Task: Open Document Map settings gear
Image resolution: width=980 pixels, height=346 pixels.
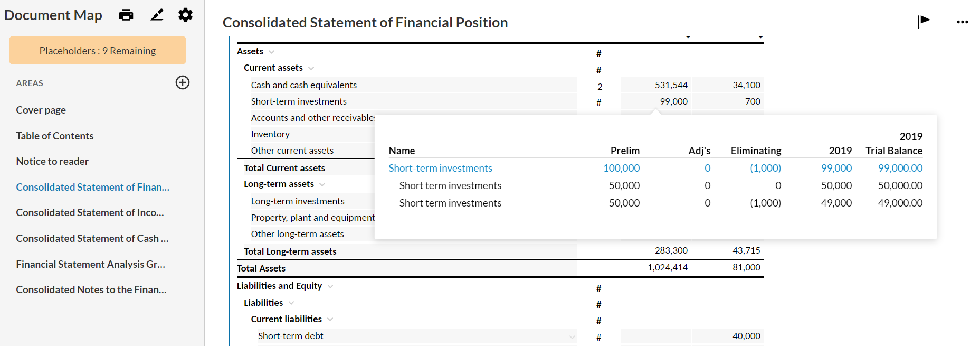Action: point(185,15)
